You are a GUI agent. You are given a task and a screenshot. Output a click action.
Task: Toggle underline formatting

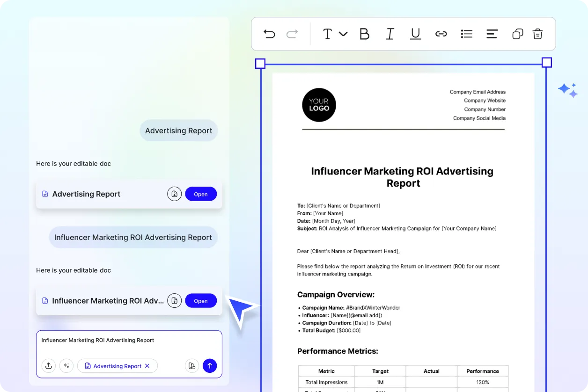[415, 34]
